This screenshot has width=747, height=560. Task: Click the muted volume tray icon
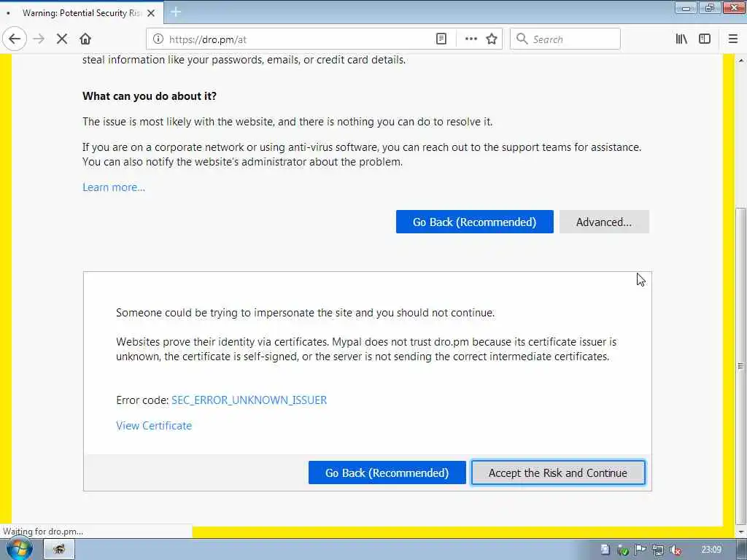click(676, 550)
